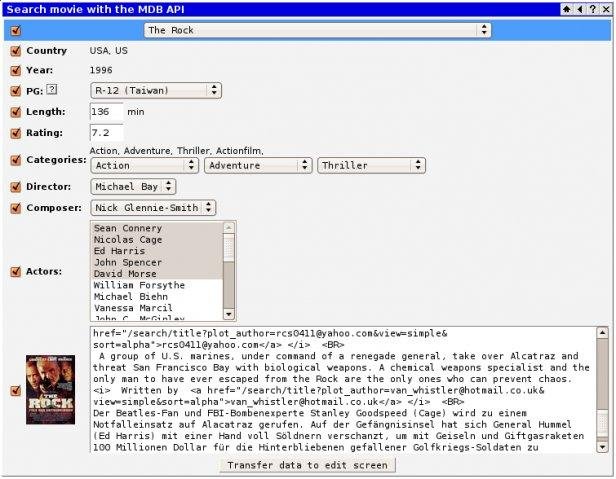The height and width of the screenshot is (479, 616).
Task: Uncheck the Director checkbox
Action: click(x=16, y=187)
